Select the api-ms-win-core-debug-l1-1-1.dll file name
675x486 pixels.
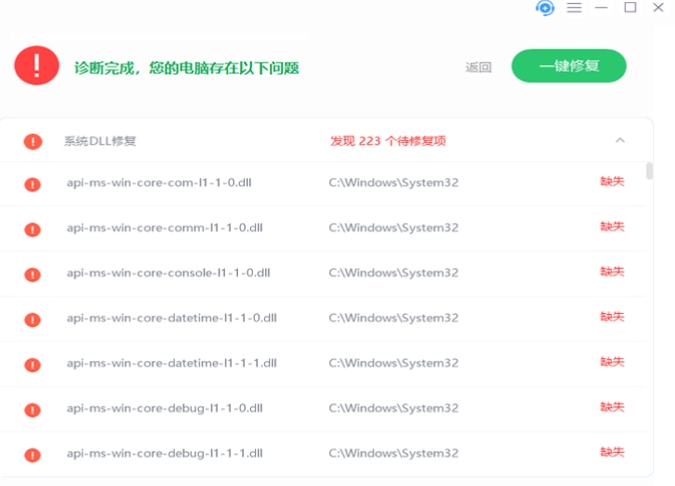(x=164, y=454)
